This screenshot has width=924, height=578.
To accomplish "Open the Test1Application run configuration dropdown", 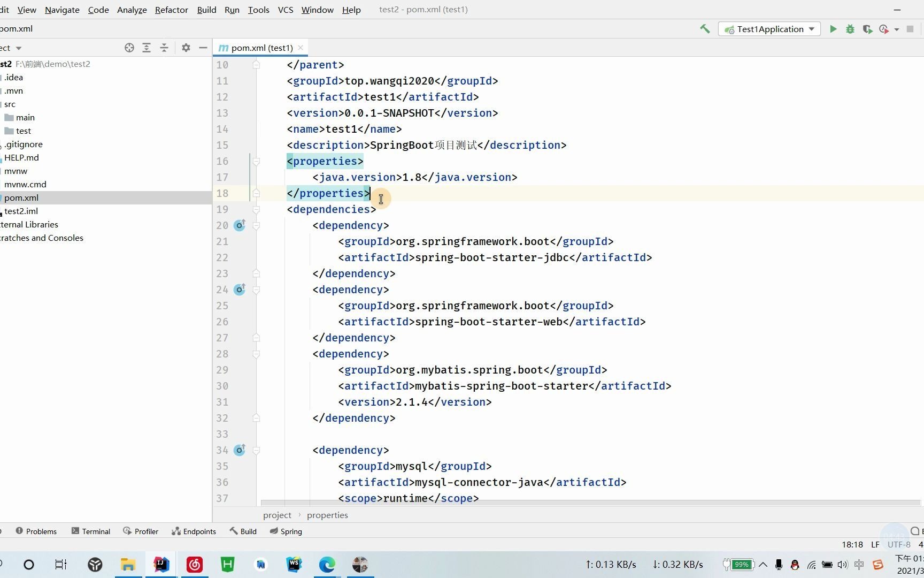I will 769,29.
